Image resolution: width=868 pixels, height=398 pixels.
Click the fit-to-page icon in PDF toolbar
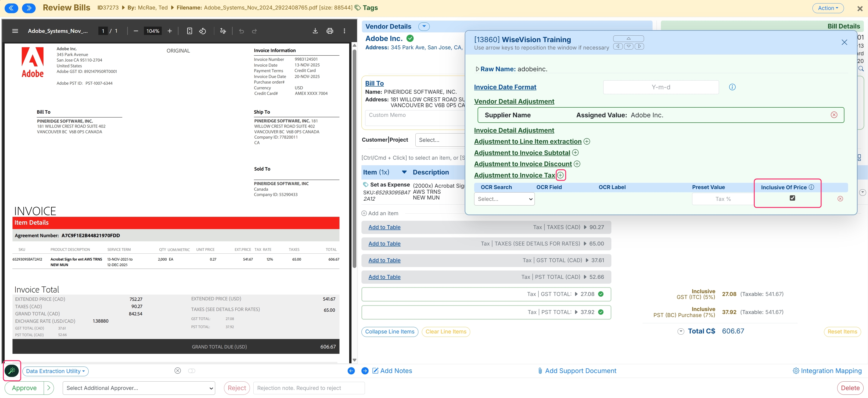point(189,31)
